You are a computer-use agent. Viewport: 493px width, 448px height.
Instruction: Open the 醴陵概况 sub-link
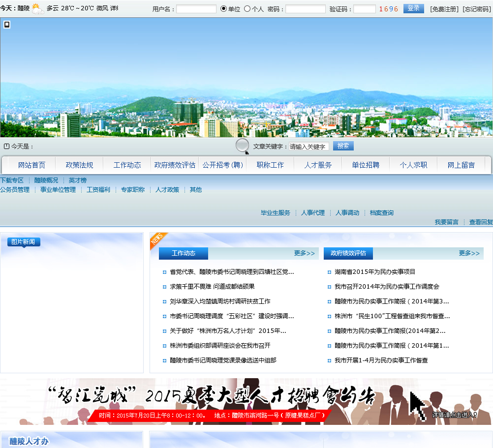pos(46,180)
